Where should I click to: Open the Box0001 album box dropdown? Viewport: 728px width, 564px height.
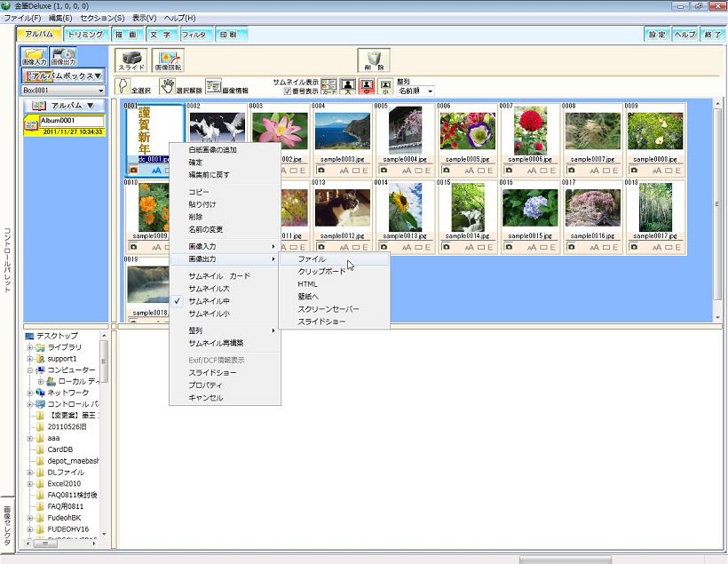tap(99, 91)
